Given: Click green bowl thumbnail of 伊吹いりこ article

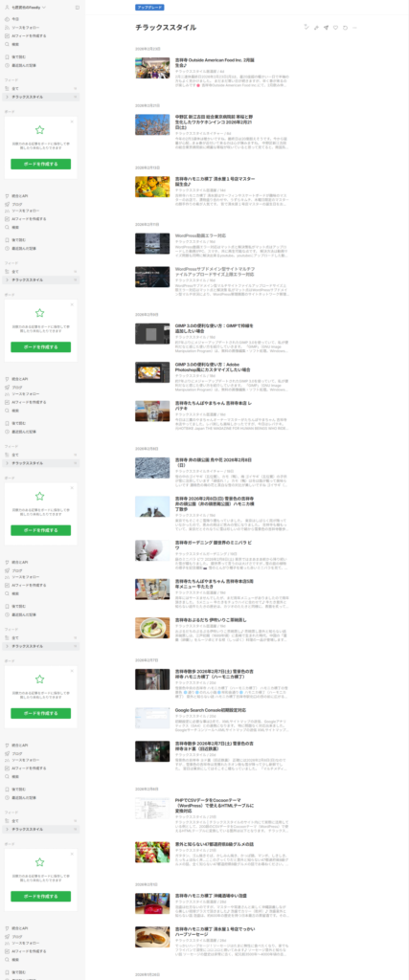Looking at the screenshot, I should pyautogui.click(x=152, y=628).
